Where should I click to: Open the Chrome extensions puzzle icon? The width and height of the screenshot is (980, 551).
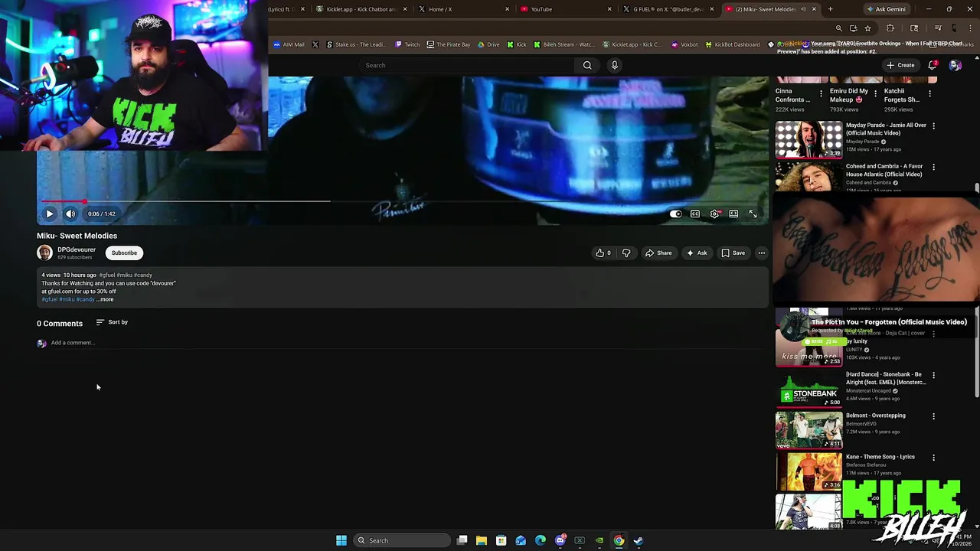pyautogui.click(x=890, y=28)
